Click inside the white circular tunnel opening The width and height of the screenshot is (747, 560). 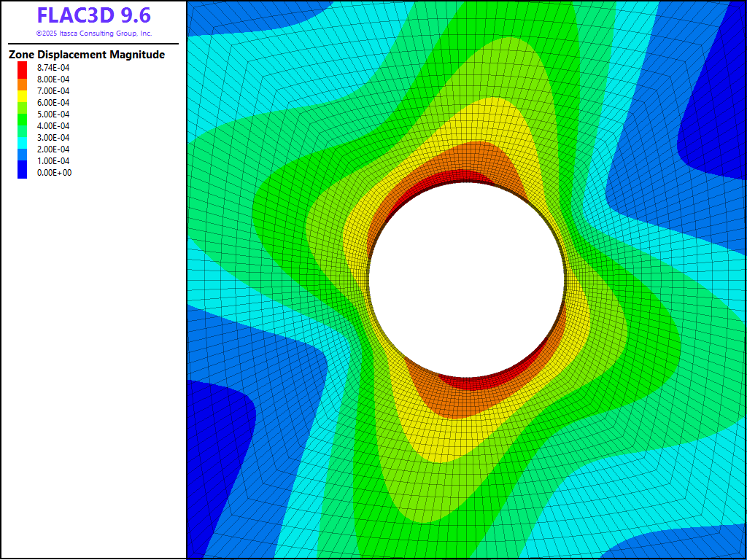pos(467,279)
